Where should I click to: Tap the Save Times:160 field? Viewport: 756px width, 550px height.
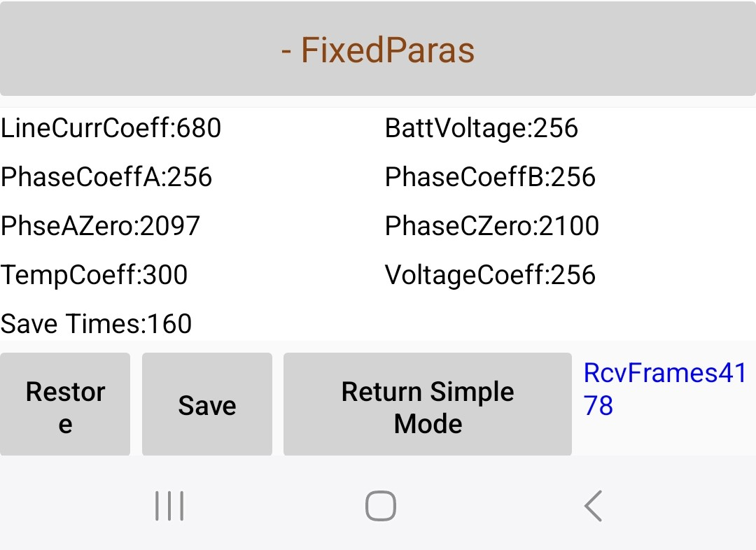tap(96, 324)
